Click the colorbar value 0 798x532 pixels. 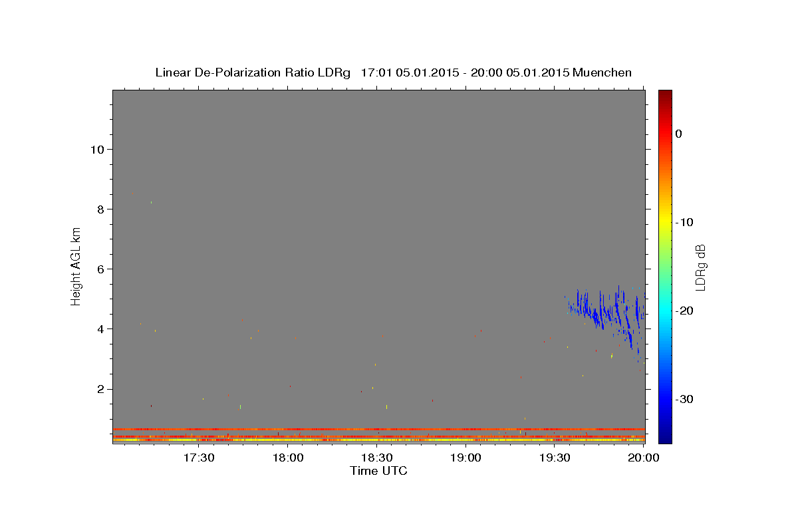pos(679,134)
